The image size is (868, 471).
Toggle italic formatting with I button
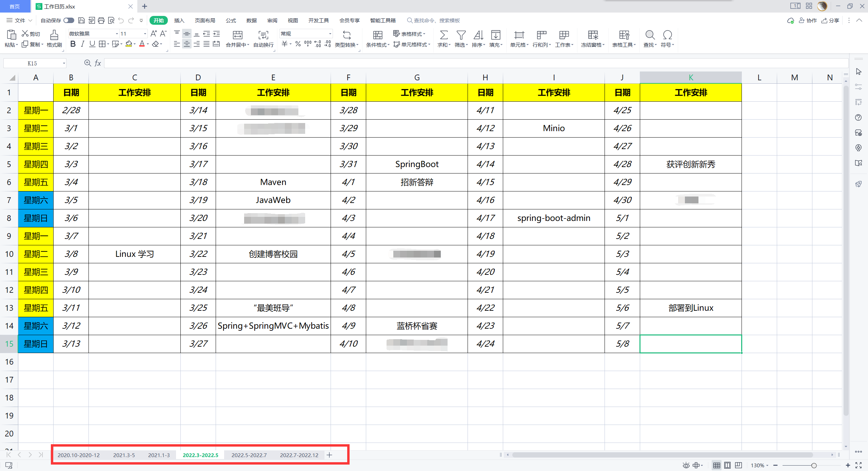click(x=82, y=44)
